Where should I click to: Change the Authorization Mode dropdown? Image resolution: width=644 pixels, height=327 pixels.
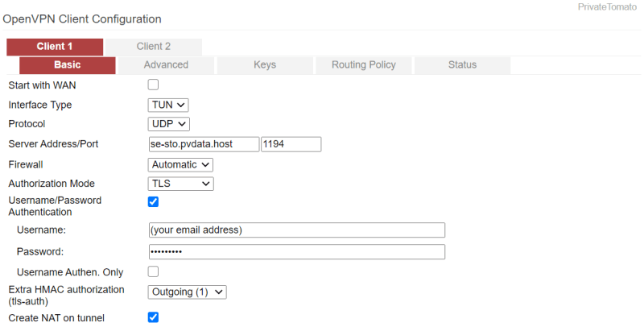point(181,184)
